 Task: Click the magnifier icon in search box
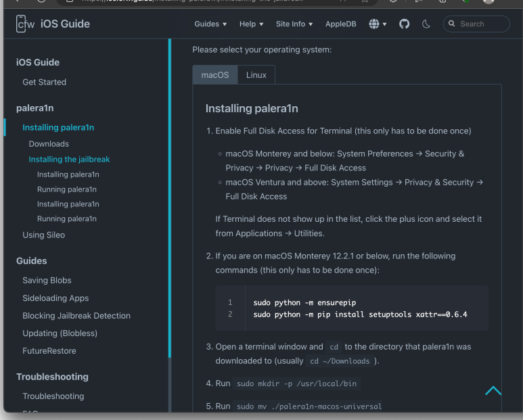pos(452,24)
